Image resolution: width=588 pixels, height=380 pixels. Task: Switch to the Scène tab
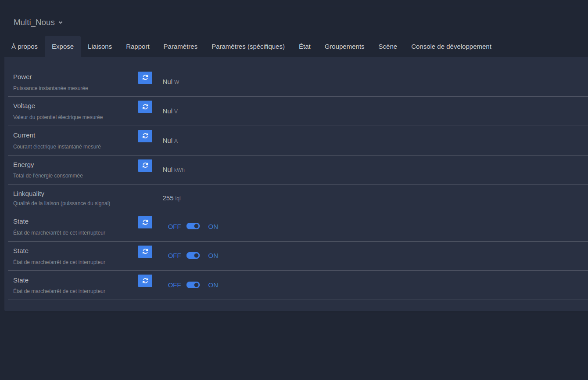pos(387,47)
